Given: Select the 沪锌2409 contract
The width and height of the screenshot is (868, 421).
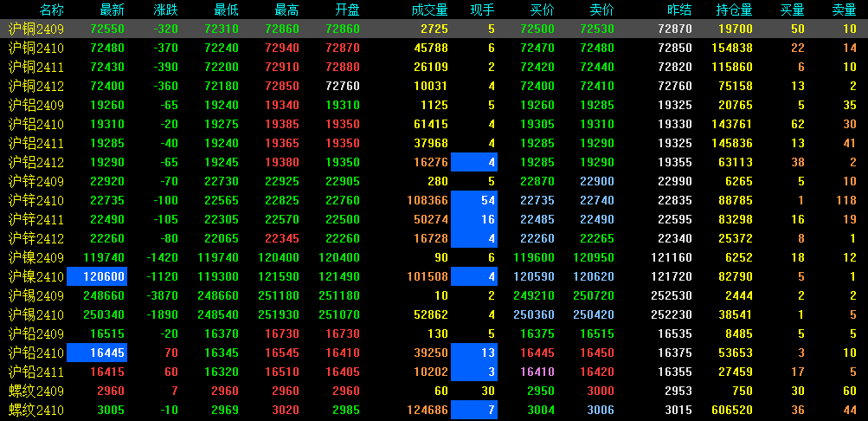Looking at the screenshot, I should point(36,182).
